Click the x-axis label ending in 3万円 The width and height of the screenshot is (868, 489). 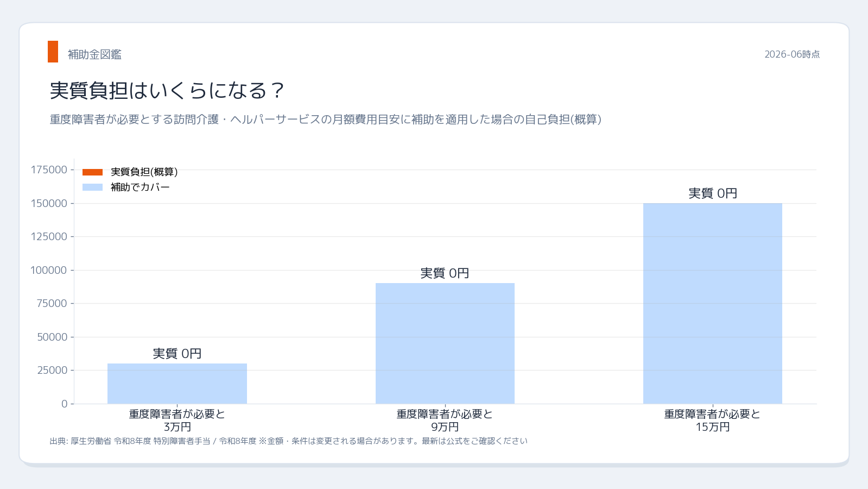[177, 421]
